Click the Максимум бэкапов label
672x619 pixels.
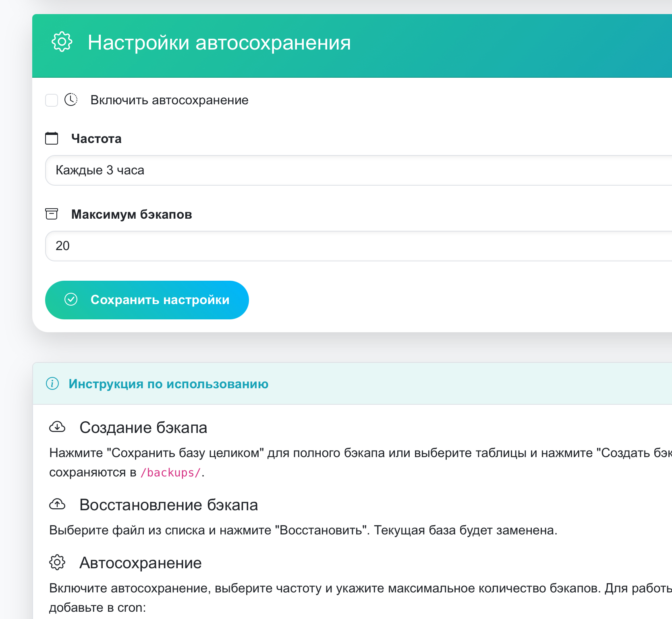(132, 214)
